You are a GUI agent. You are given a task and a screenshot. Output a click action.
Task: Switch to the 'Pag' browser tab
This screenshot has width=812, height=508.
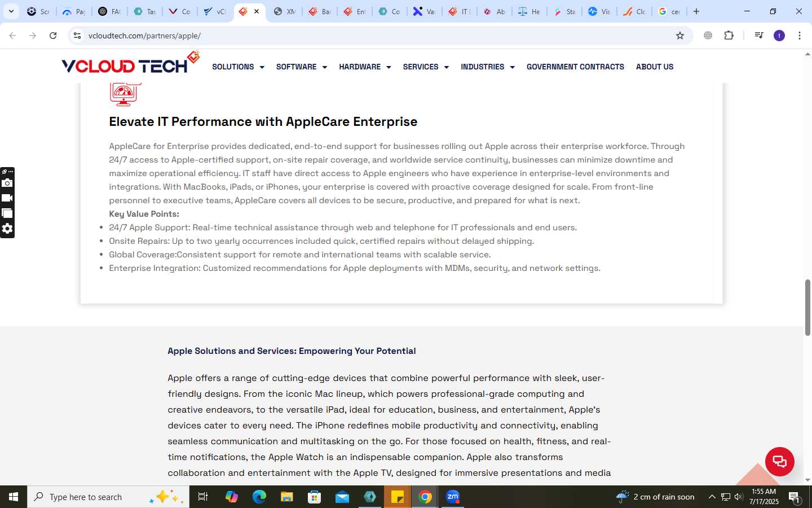pos(74,11)
